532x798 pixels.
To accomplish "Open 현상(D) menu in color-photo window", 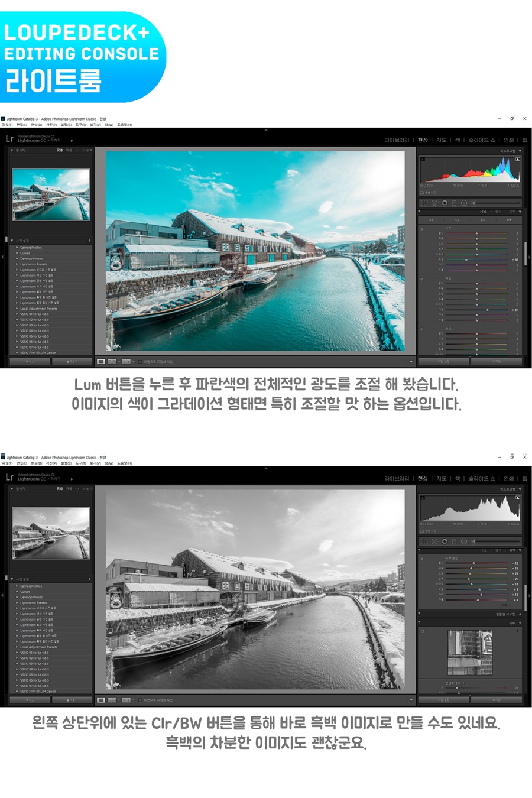I will click(37, 125).
